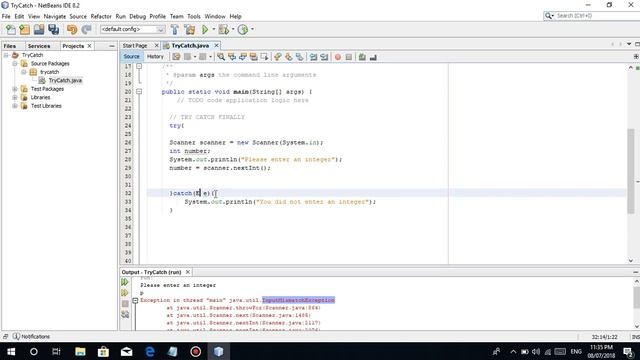
Task: Click the Output settings icon below Stop
Action: click(125, 314)
